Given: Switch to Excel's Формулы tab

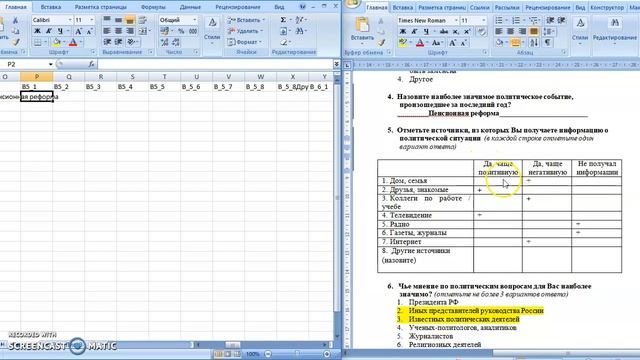Looking at the screenshot, I should 153,7.
